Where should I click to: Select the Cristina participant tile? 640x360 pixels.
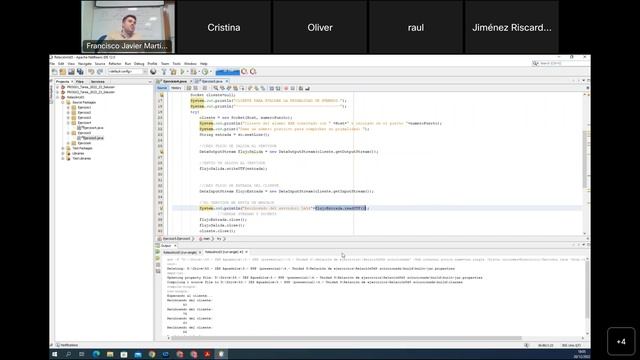point(224,27)
